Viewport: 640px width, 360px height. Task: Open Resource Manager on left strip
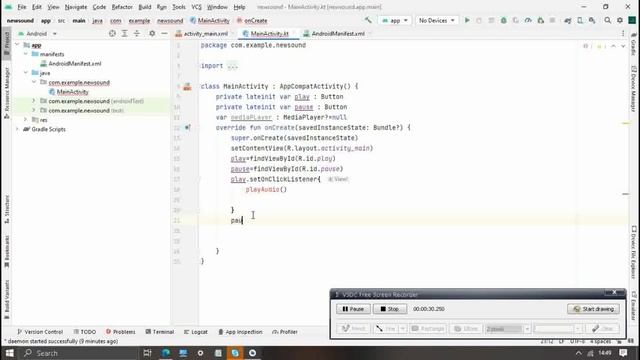pos(7,94)
